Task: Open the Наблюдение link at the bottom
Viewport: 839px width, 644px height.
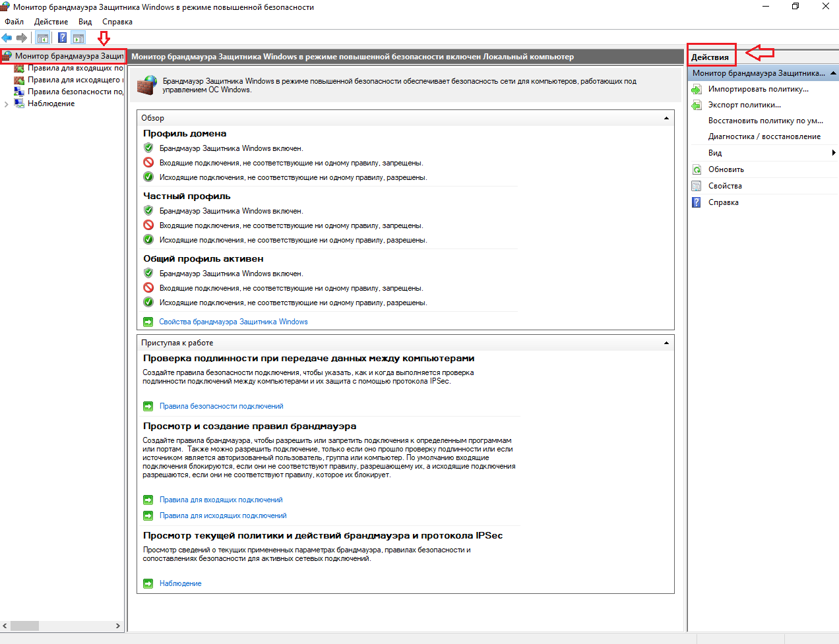Action: tap(181, 583)
